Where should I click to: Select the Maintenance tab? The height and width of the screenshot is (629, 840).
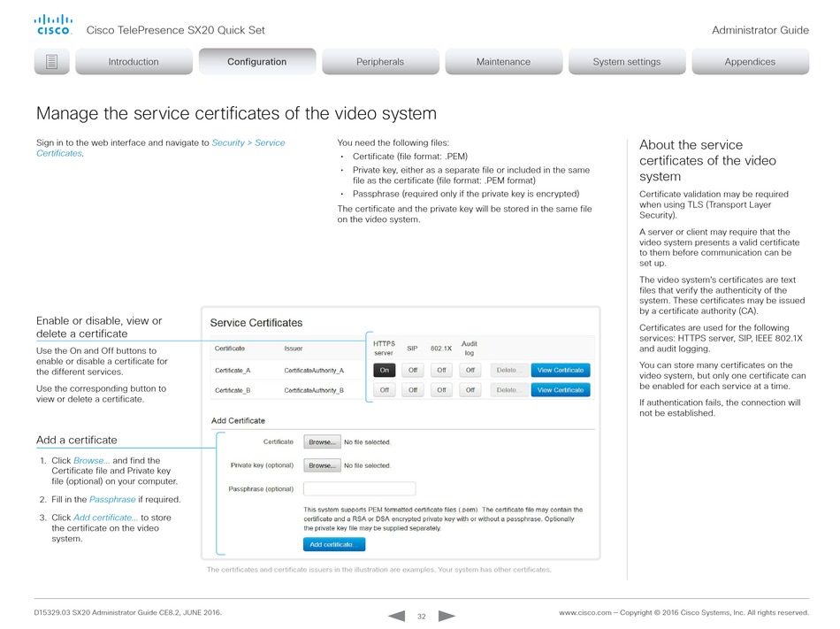coord(503,62)
